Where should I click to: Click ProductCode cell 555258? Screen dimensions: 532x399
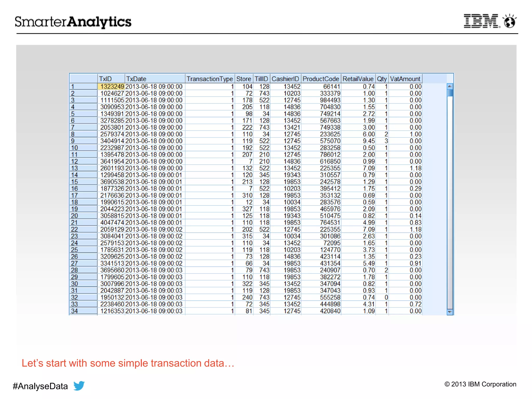point(321,297)
